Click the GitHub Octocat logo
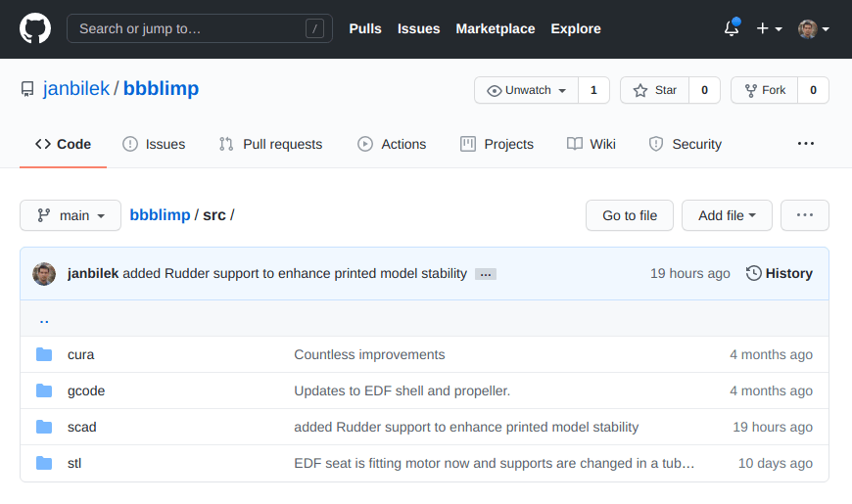 click(x=35, y=28)
